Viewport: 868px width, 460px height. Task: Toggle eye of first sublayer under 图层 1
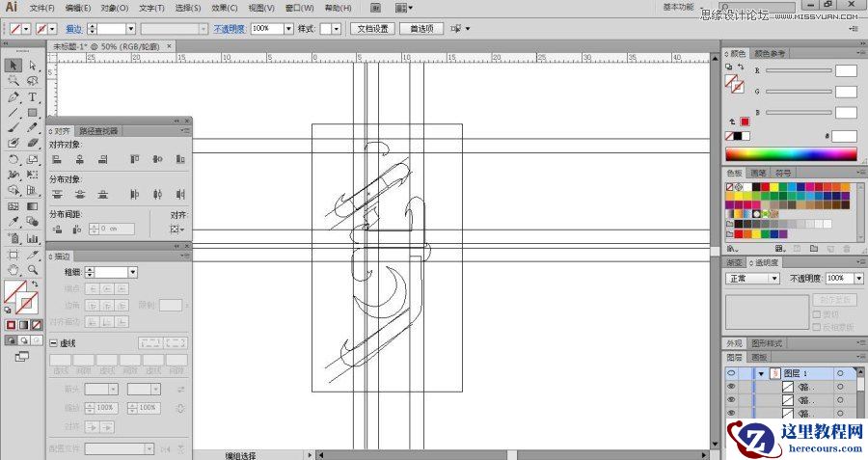click(731, 387)
